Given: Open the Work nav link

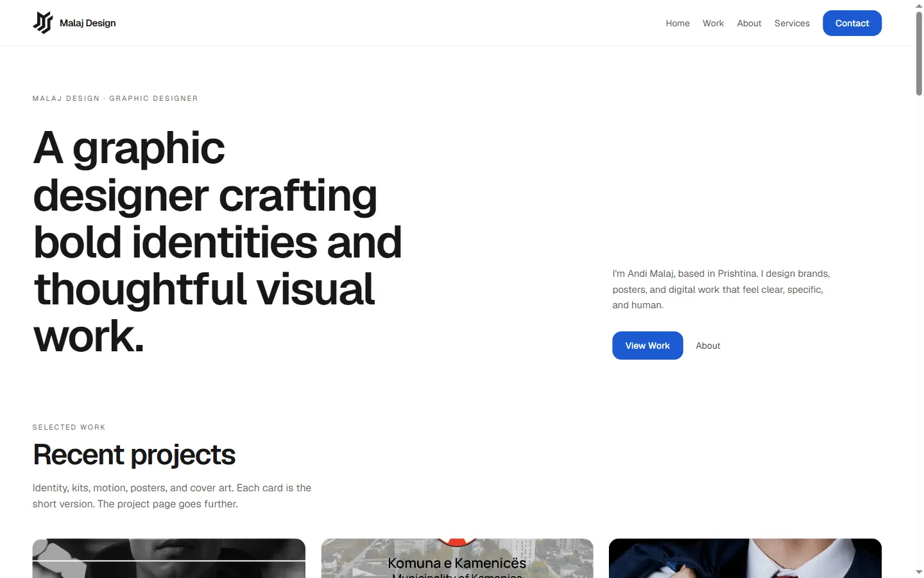Looking at the screenshot, I should click(x=713, y=23).
